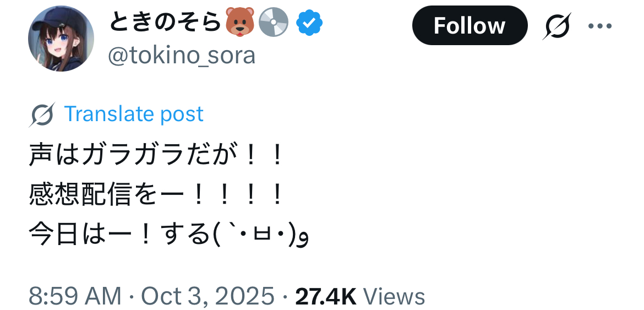Click the small Grok icon before Translate post

42,115
